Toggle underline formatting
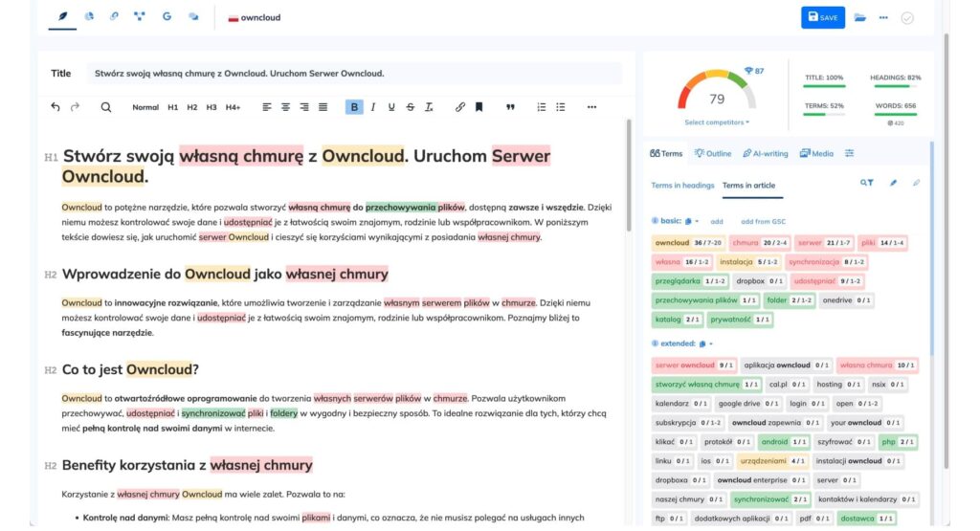The width and height of the screenshot is (980, 531). click(391, 107)
